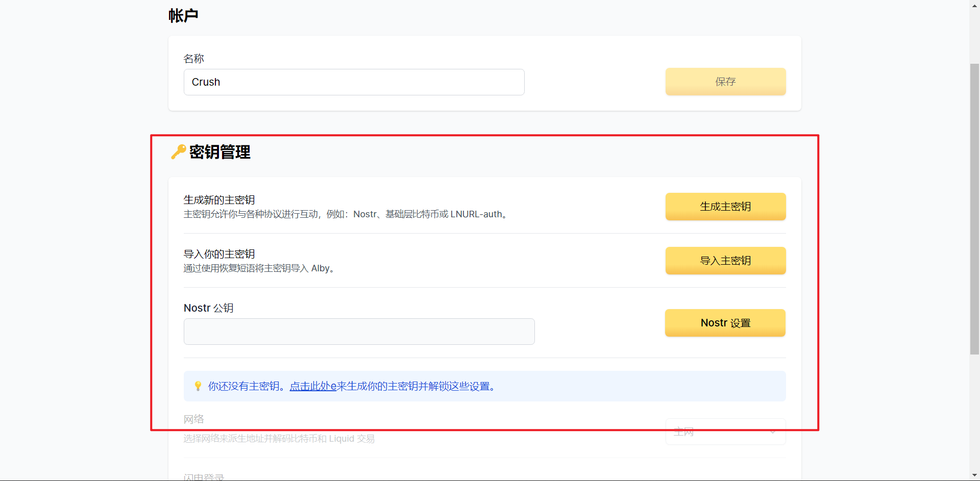Click the 网络 setting label
Viewport: 980px width, 481px height.
coord(193,419)
